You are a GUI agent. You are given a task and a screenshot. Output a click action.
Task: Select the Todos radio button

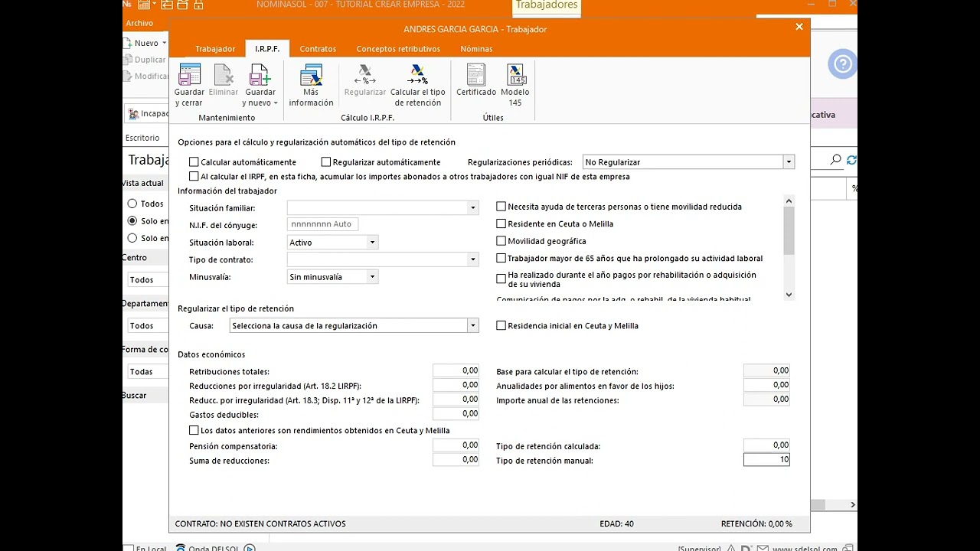(x=132, y=204)
